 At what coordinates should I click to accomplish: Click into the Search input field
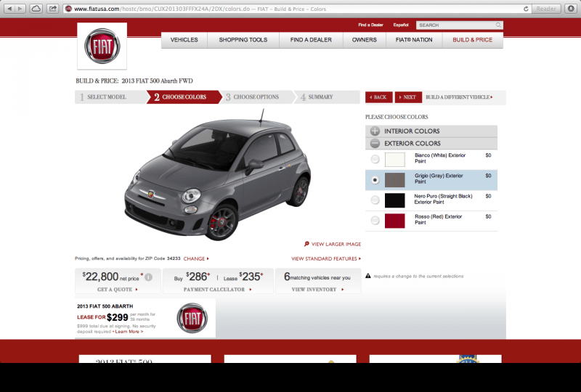click(x=456, y=25)
